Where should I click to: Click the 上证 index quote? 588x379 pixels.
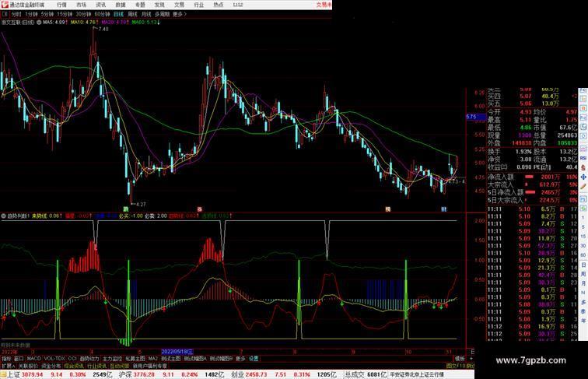point(58,374)
